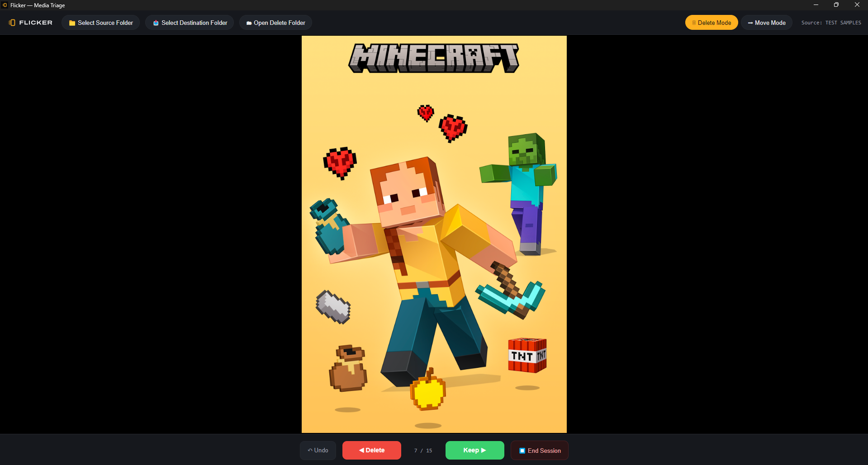This screenshot has height=465, width=868.
Task: Maximize the Flicker window
Action: click(836, 5)
